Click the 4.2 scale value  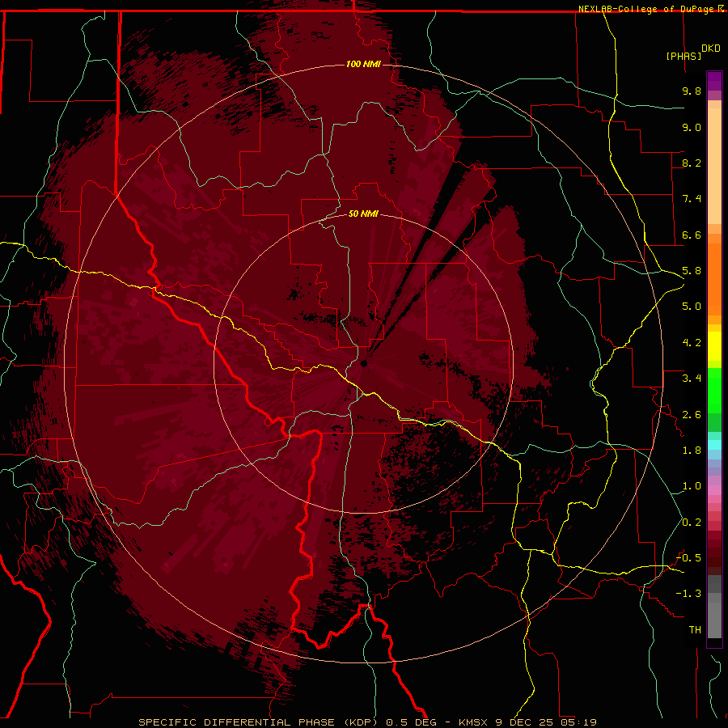click(692, 343)
